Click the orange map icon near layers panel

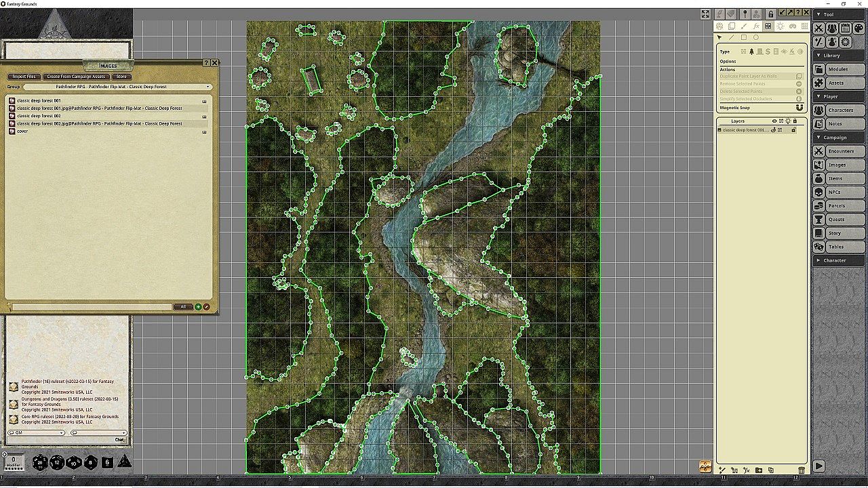705,466
